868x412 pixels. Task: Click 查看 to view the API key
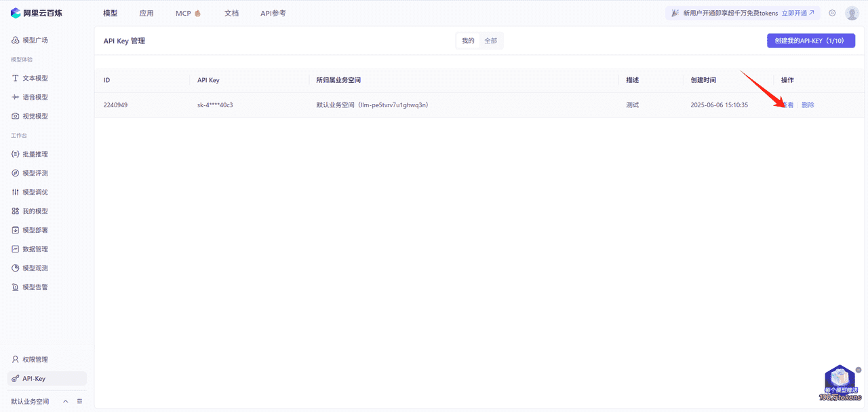coord(787,105)
